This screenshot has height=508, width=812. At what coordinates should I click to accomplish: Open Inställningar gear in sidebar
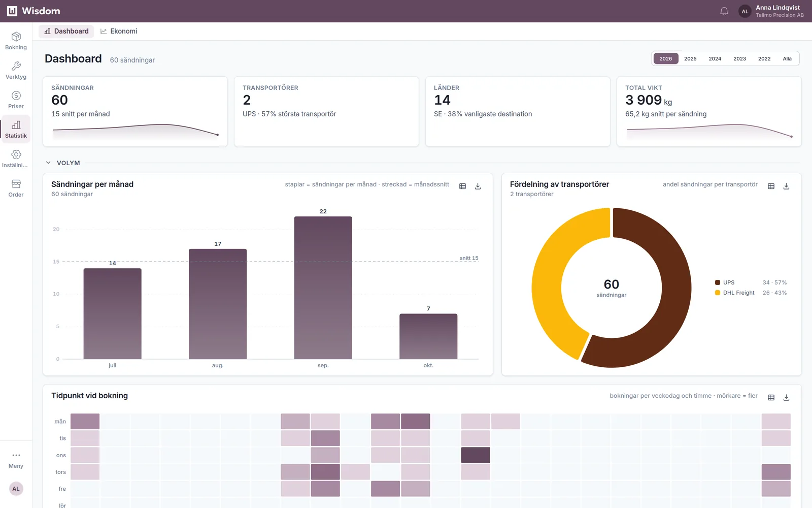tap(16, 159)
